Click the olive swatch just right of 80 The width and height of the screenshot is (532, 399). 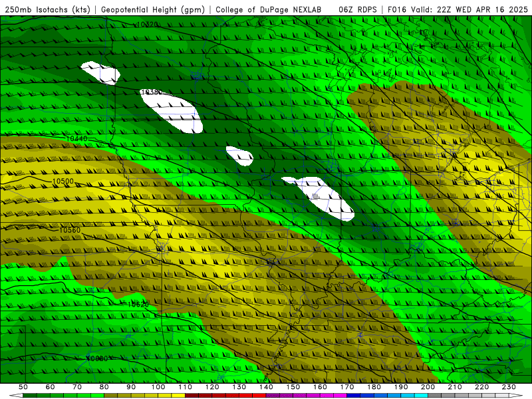pos(110,396)
